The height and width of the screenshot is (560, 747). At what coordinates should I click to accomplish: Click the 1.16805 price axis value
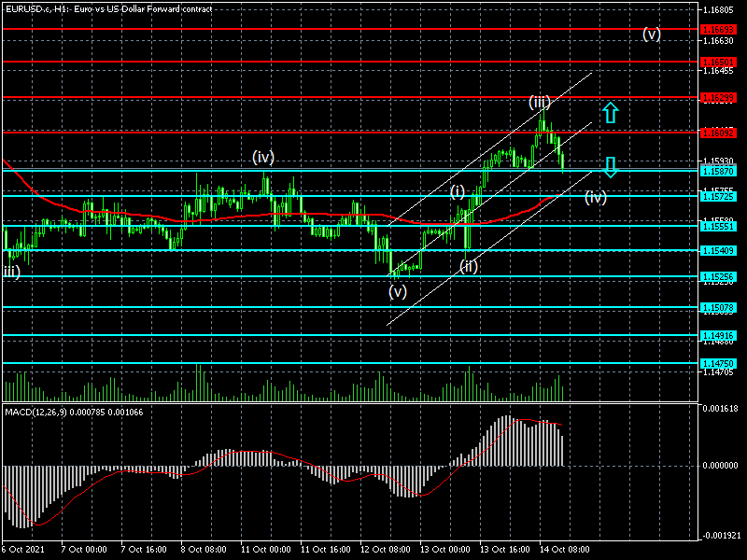(718, 9)
